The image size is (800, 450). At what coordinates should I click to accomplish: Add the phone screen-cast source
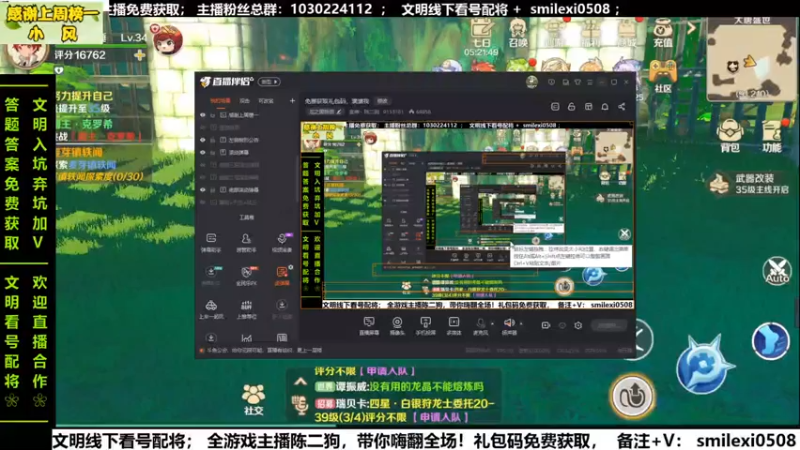(425, 326)
